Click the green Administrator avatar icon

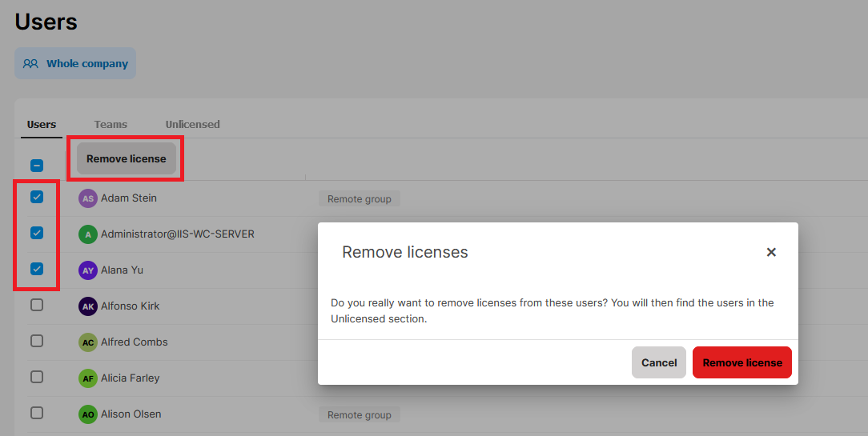tap(88, 234)
